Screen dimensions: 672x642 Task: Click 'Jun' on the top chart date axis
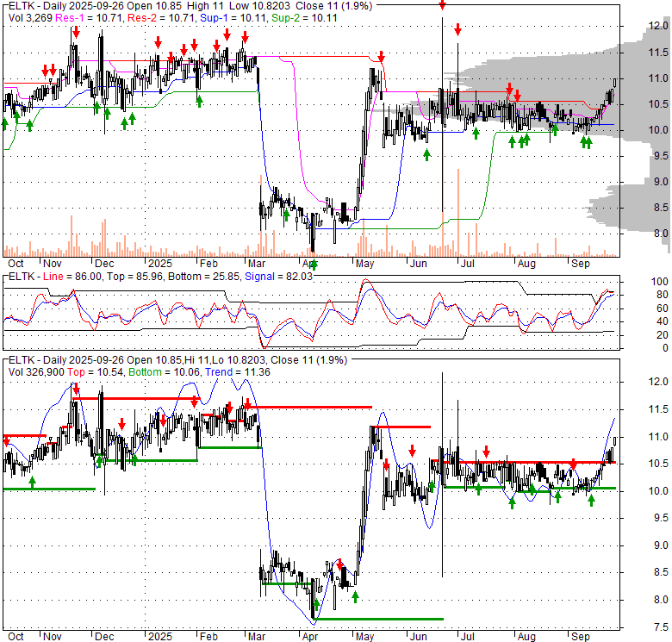pyautogui.click(x=419, y=264)
